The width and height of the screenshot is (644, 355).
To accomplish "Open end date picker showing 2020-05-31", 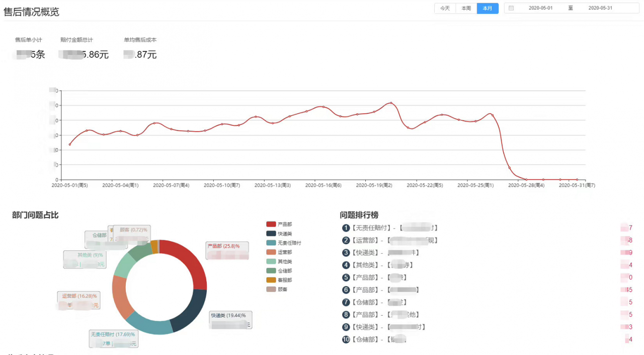I will tap(600, 8).
